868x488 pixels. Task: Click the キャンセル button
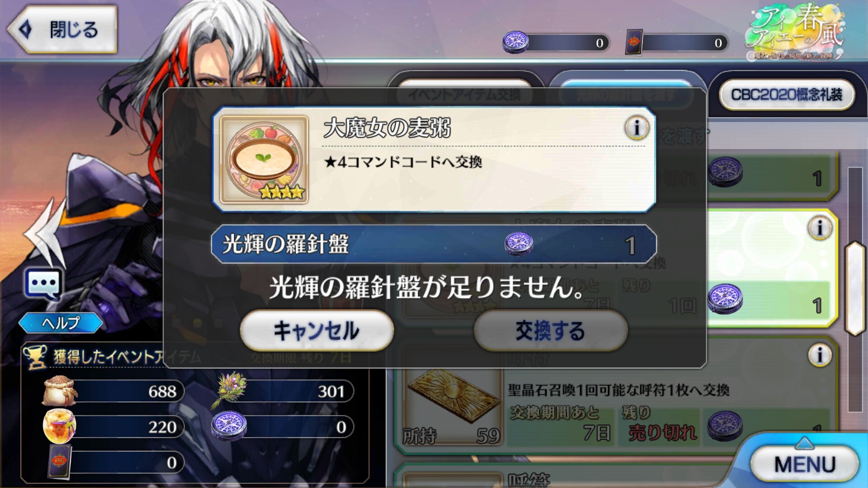pos(316,331)
